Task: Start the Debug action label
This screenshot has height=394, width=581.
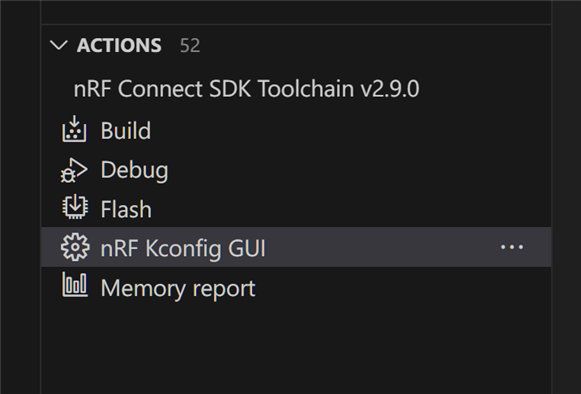Action: coord(135,170)
